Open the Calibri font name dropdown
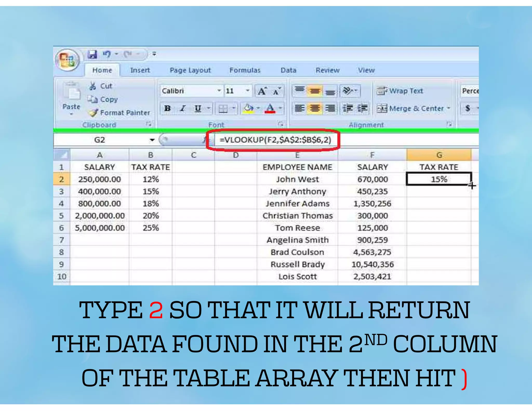This screenshot has height=411, width=532. coord(219,91)
